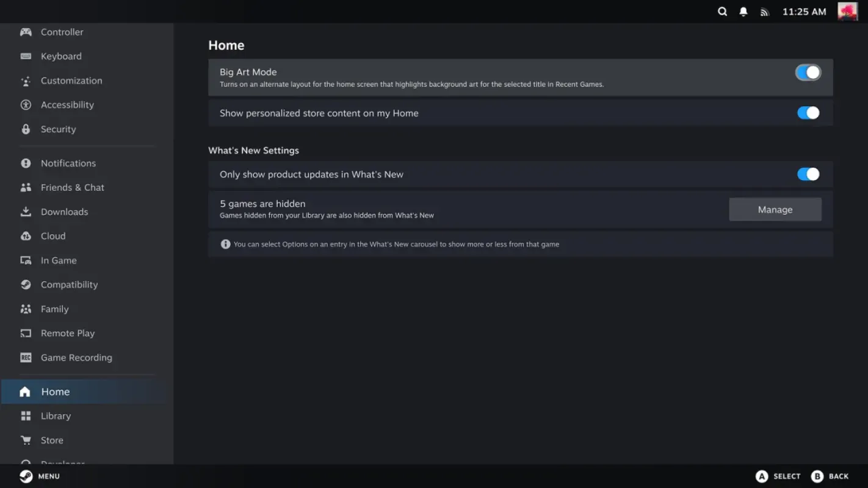Select the Controller gamepad icon in sidebar
Viewport: 868px width, 488px height.
26,32
